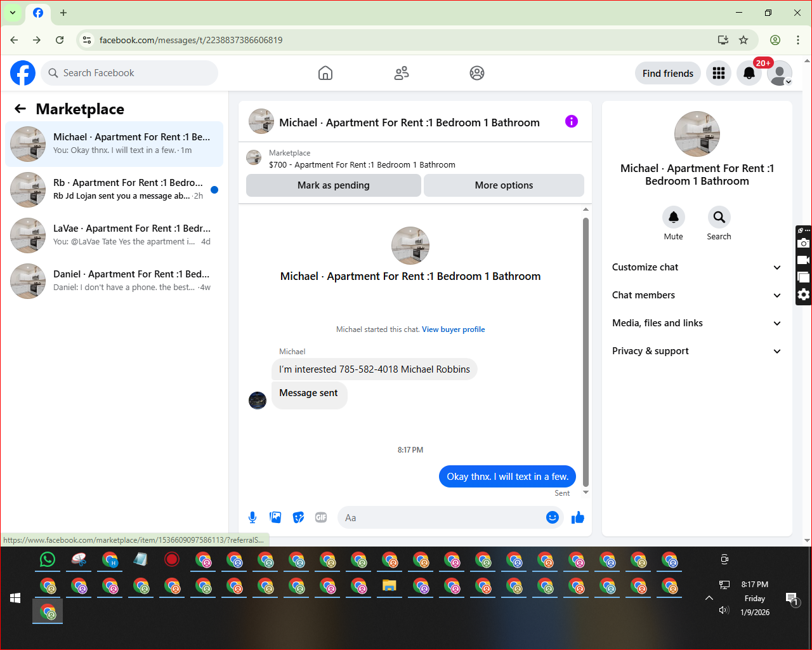Viewport: 812px width, 650px height.
Task: Click the taskbar volume speaker icon
Action: 724,610
